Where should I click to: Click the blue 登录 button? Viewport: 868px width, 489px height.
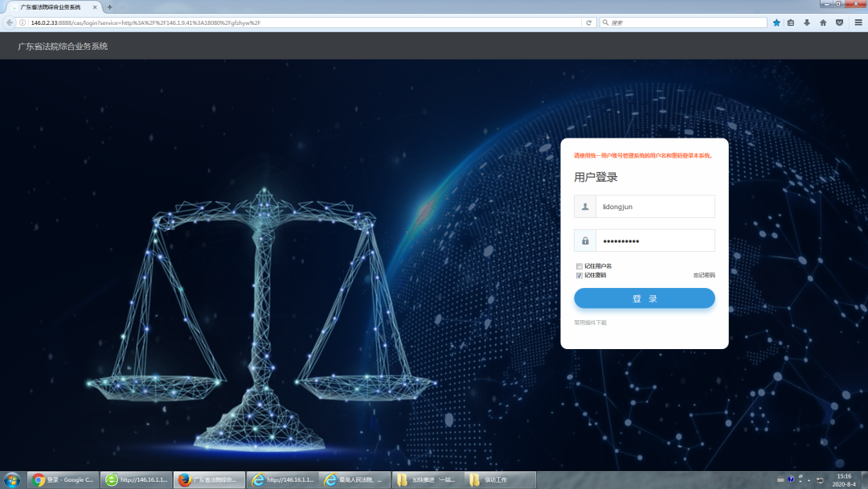click(644, 298)
